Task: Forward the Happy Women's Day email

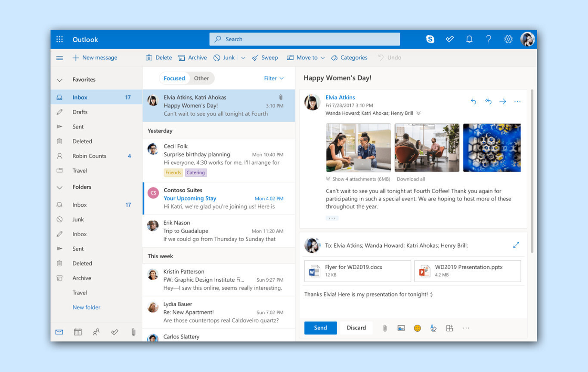Action: [503, 101]
